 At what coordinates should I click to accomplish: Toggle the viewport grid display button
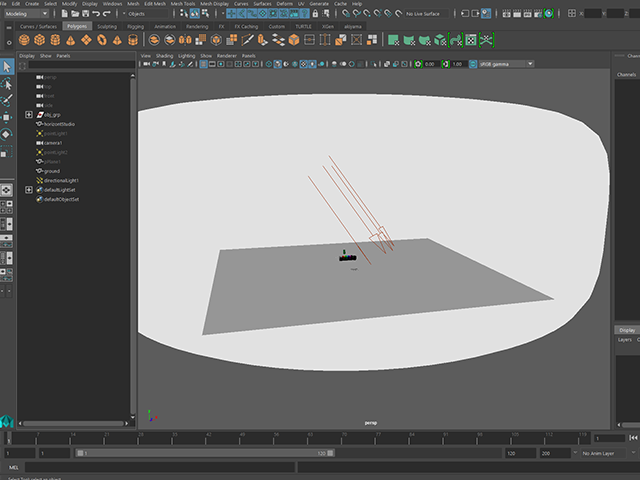(x=203, y=64)
